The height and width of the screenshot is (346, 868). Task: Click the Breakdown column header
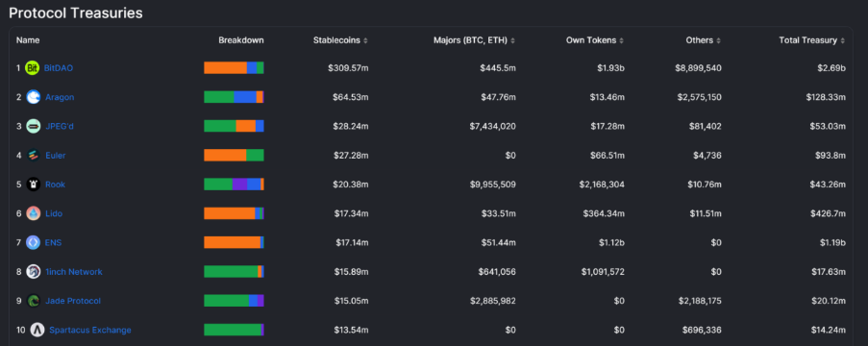(241, 40)
